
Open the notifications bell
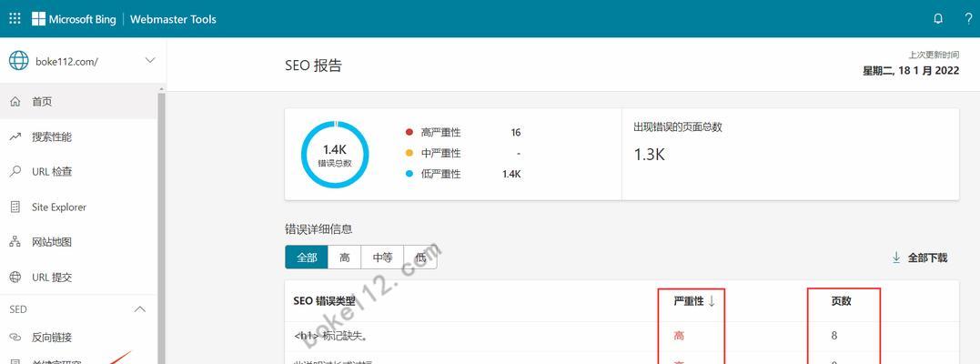(x=938, y=19)
